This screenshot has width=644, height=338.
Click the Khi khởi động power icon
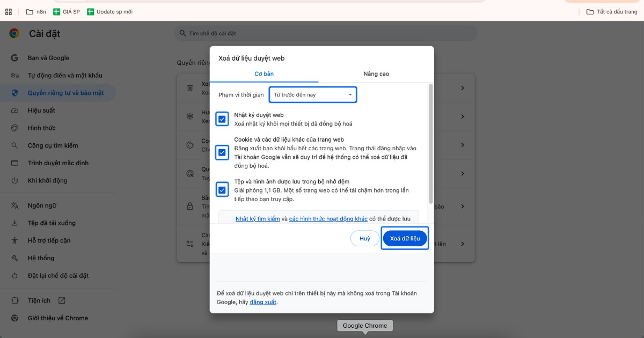(x=15, y=181)
